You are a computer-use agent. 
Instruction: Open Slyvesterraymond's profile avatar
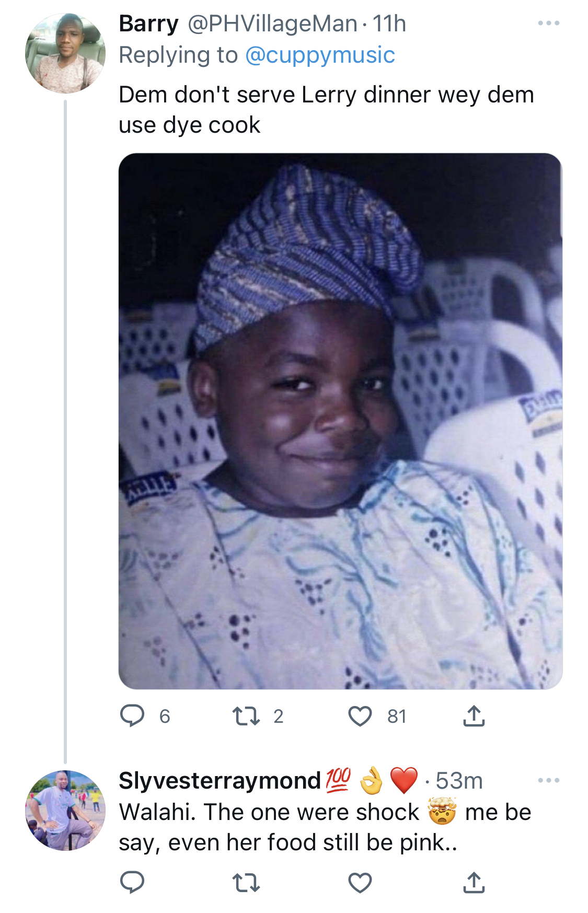coord(65,810)
